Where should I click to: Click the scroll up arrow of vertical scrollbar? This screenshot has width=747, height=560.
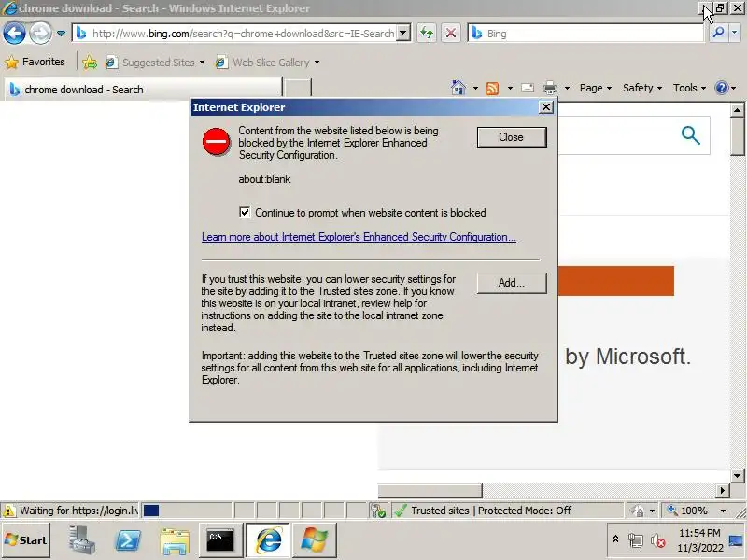[x=737, y=110]
